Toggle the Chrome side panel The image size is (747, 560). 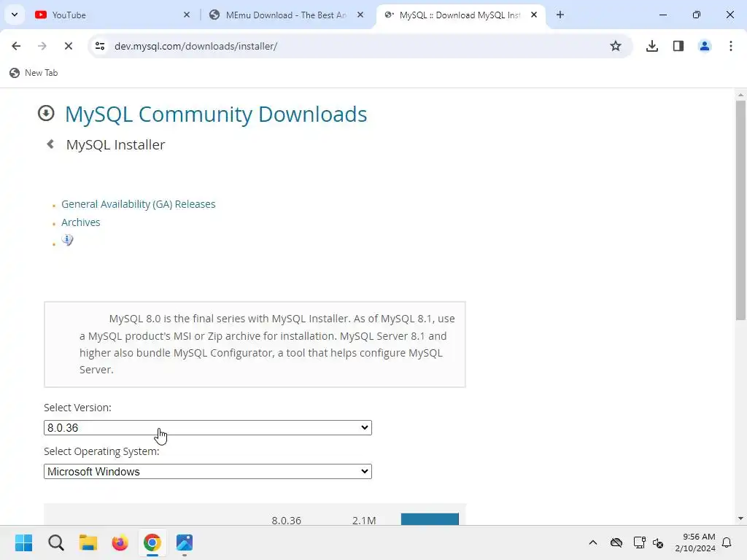click(x=678, y=46)
